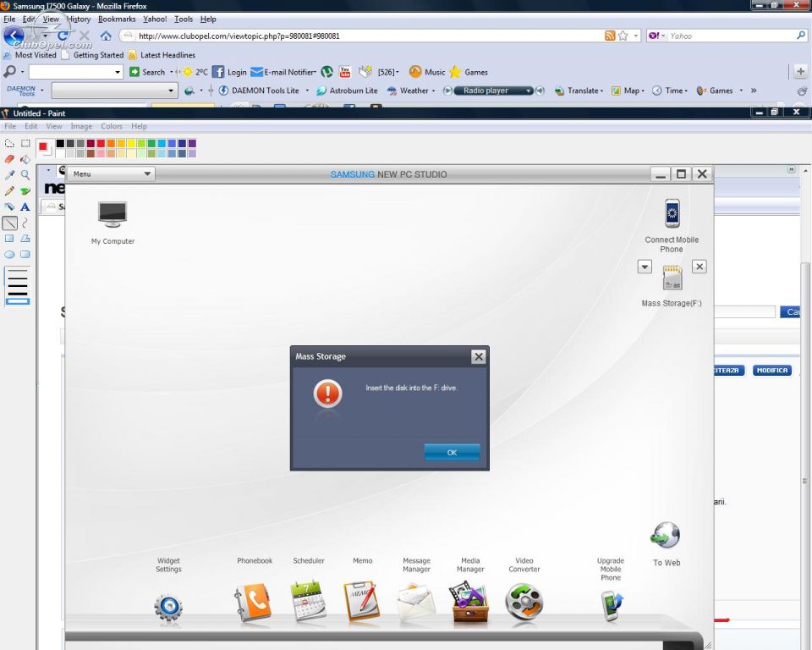Choose the Curve tool in Paint
The width and height of the screenshot is (812, 650).
click(x=25, y=223)
